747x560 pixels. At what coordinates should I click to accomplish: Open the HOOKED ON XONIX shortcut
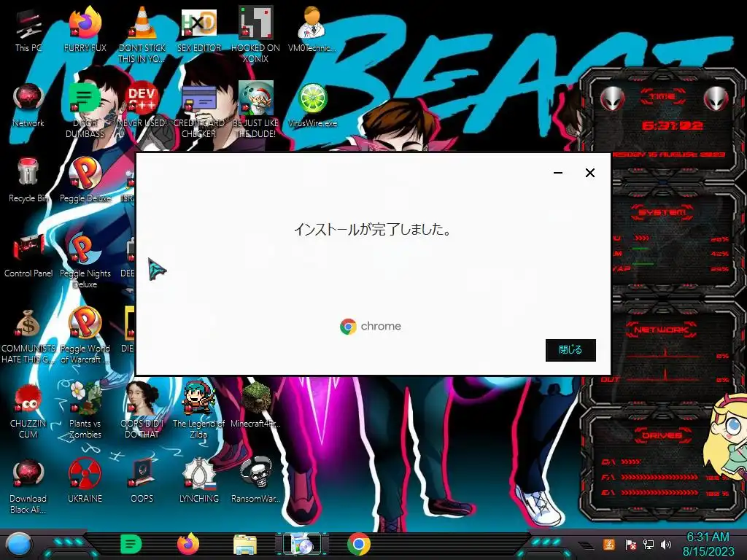pyautogui.click(x=256, y=34)
